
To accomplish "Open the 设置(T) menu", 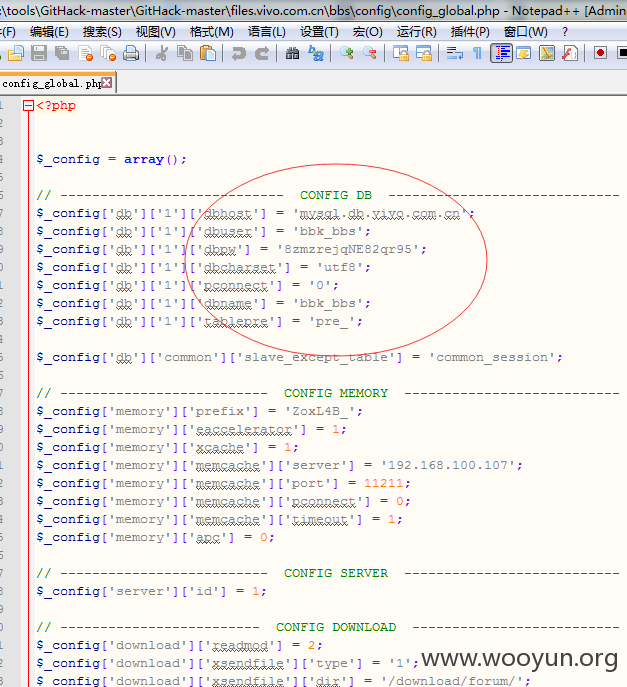I will (x=319, y=32).
